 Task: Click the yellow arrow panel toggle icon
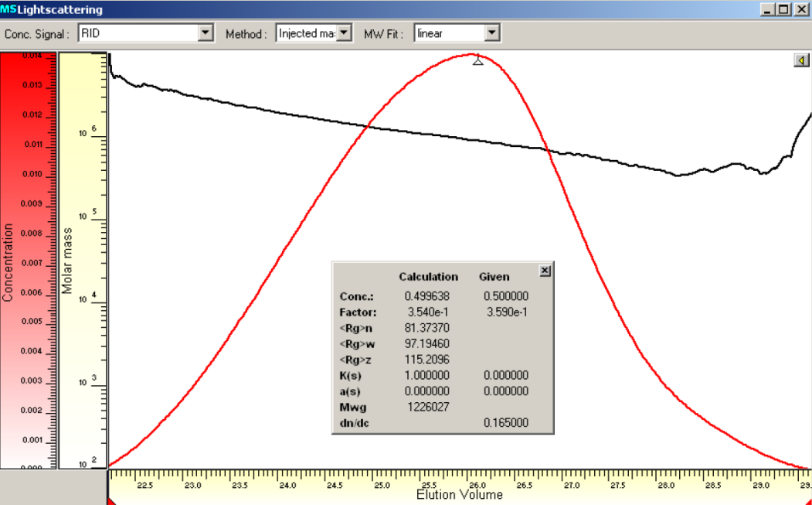pos(801,60)
